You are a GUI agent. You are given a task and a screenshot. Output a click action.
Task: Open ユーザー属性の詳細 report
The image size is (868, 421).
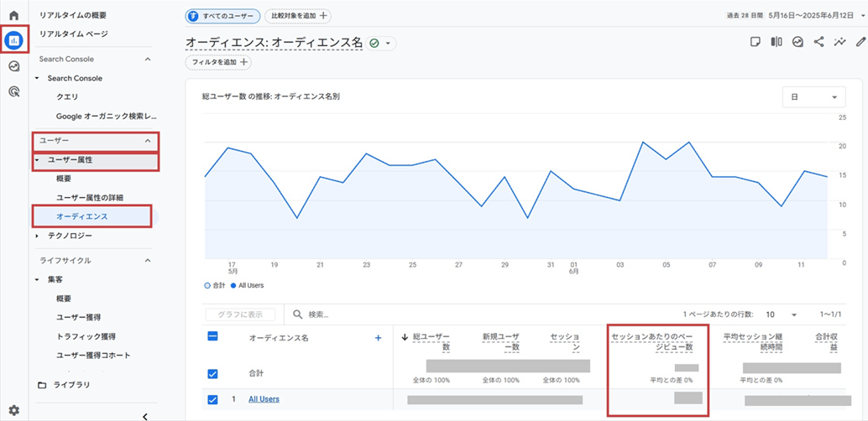point(90,197)
